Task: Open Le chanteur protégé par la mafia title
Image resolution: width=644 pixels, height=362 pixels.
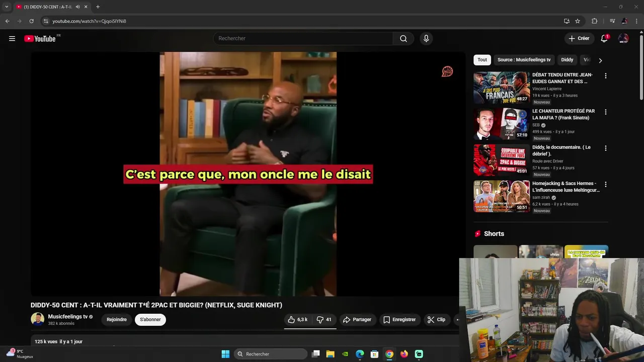Action: tap(563, 114)
